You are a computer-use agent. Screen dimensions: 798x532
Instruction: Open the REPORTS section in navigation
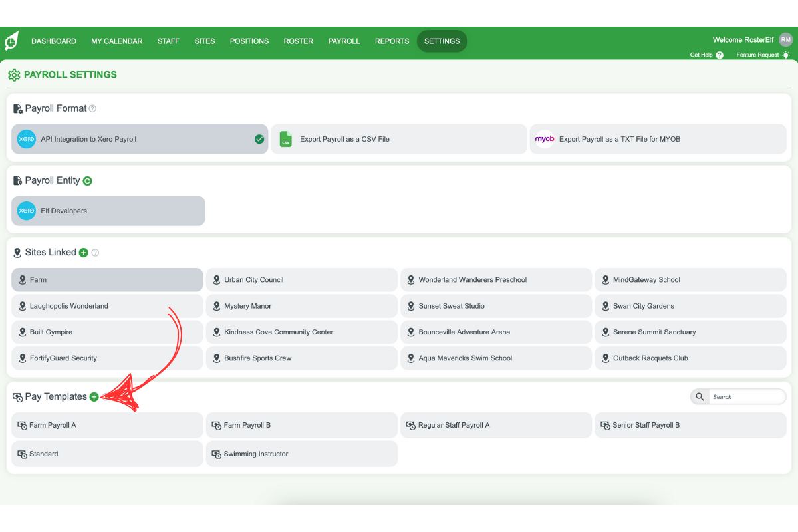click(x=392, y=41)
